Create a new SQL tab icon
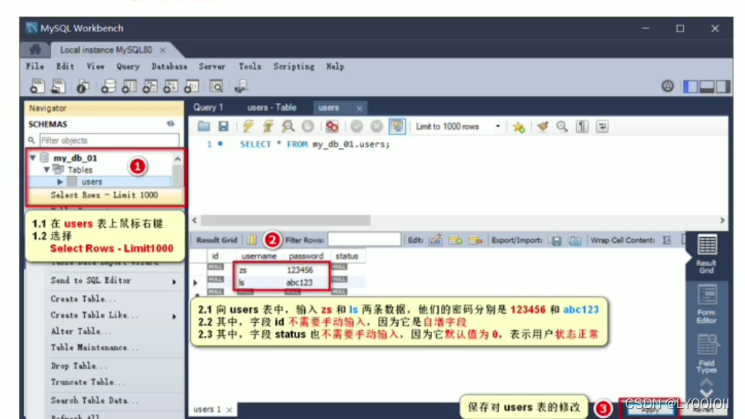The height and width of the screenshot is (419, 745). [x=37, y=86]
